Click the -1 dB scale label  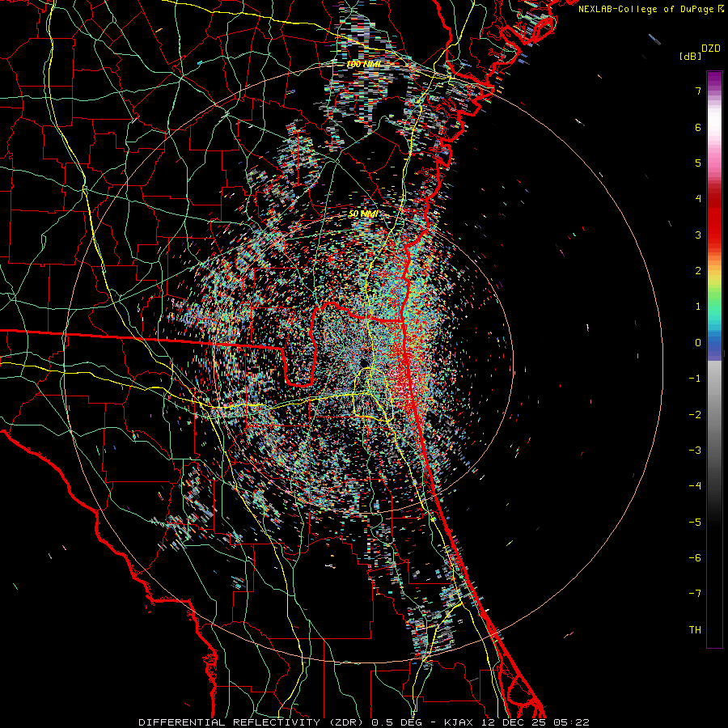pyautogui.click(x=695, y=379)
